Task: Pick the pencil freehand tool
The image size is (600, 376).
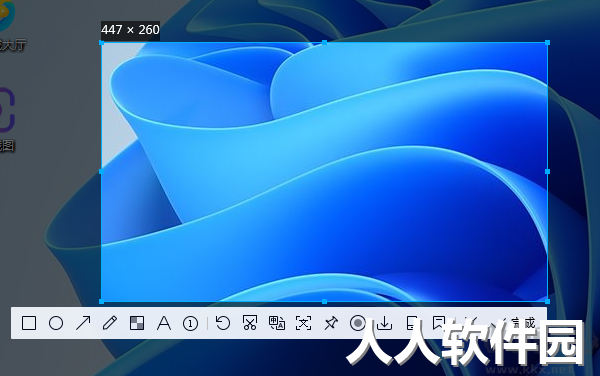Action: coord(110,323)
